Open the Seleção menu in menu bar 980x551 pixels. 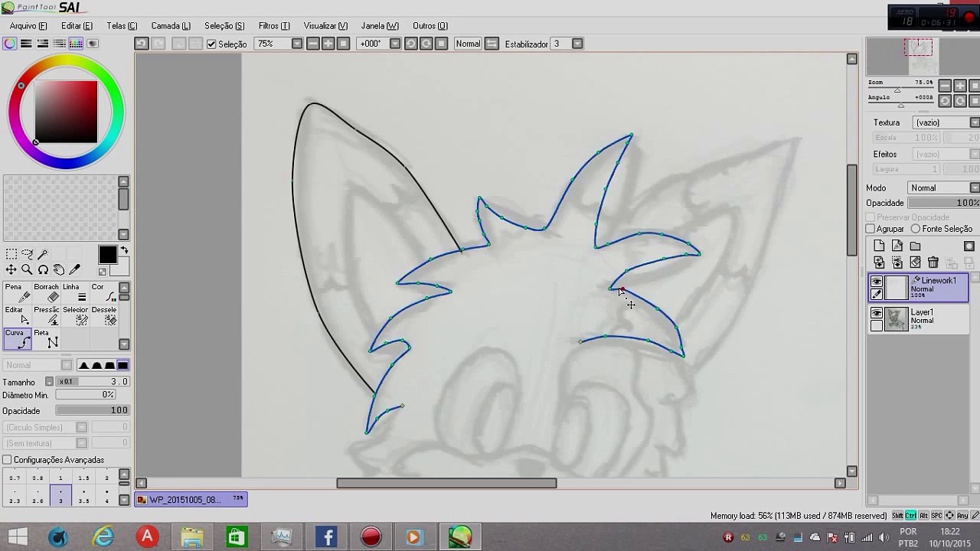tap(224, 26)
